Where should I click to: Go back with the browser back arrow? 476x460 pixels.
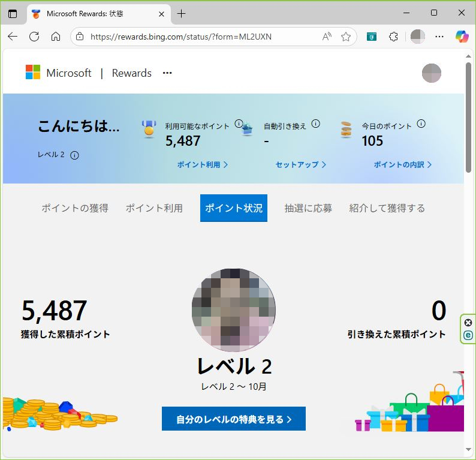pyautogui.click(x=13, y=37)
